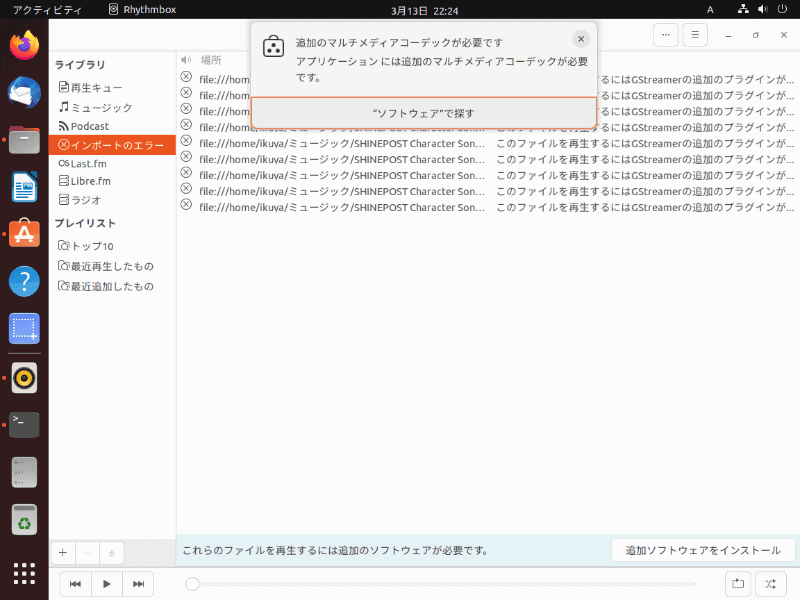800x600 pixels.
Task: Open the three-dot more options menu
Action: click(x=666, y=34)
